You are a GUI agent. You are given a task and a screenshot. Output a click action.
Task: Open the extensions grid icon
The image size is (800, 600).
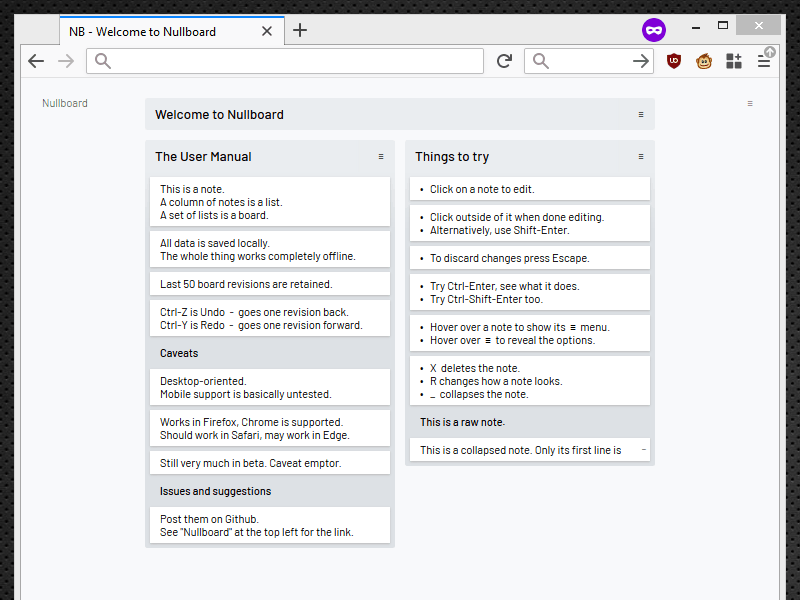click(x=734, y=61)
